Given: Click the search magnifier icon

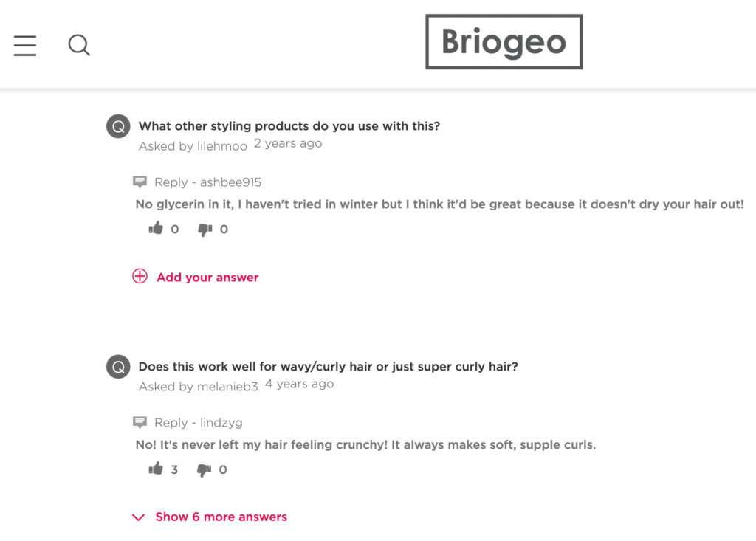Looking at the screenshot, I should [x=79, y=45].
